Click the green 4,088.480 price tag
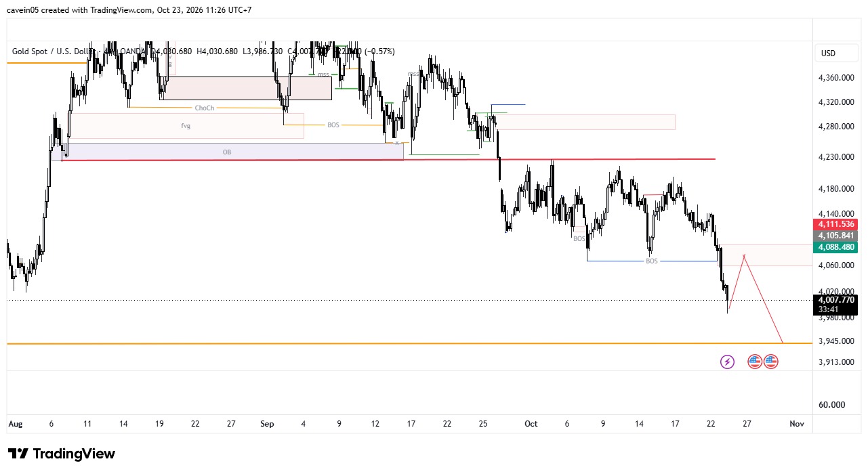 [x=837, y=247]
